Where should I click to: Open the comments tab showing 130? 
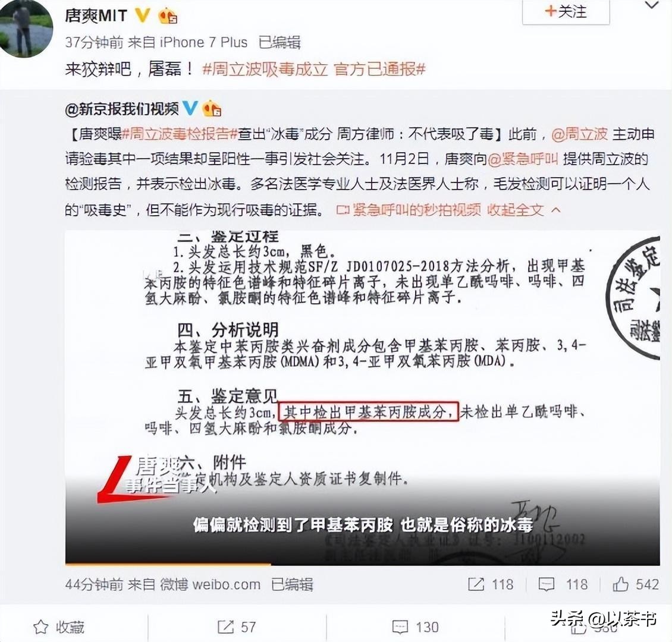point(415,627)
